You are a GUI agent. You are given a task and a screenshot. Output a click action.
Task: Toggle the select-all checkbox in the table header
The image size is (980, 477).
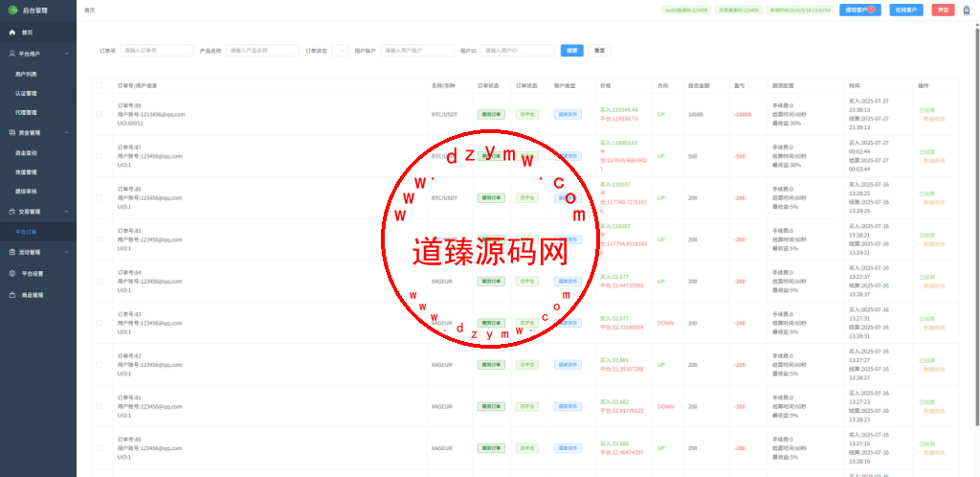click(x=99, y=85)
